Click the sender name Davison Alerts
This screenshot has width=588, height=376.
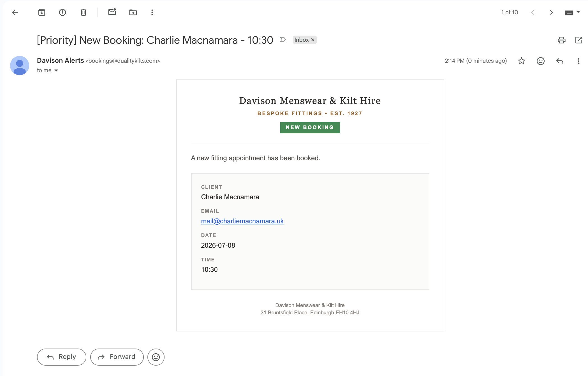click(x=61, y=61)
